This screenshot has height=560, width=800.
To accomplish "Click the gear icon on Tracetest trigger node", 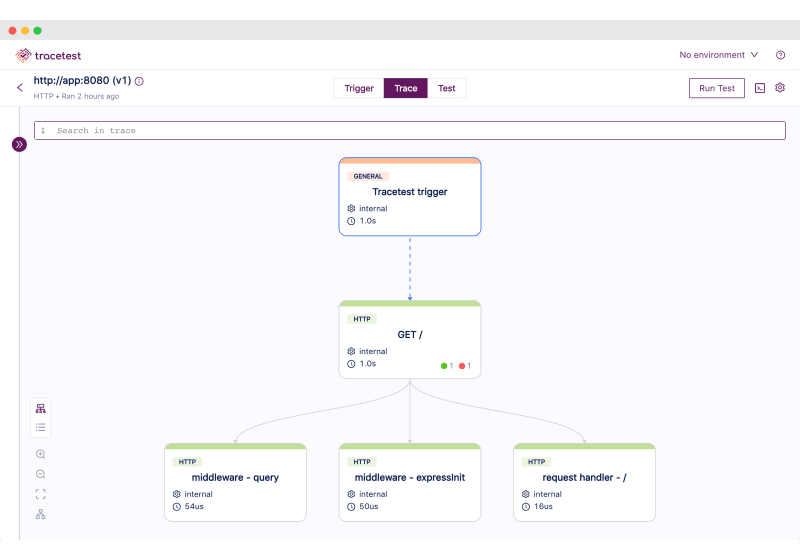I will click(x=351, y=209).
